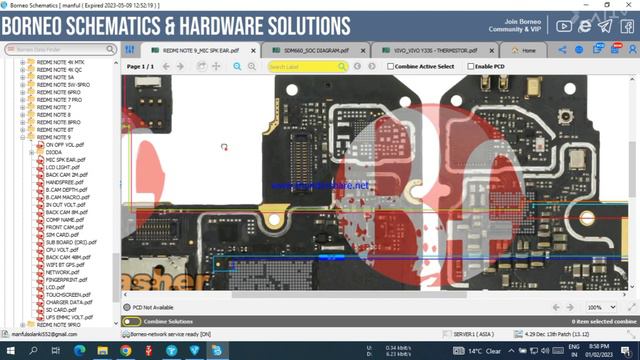This screenshot has height=360, width=640.
Task: Open the Home tab
Action: pyautogui.click(x=524, y=51)
